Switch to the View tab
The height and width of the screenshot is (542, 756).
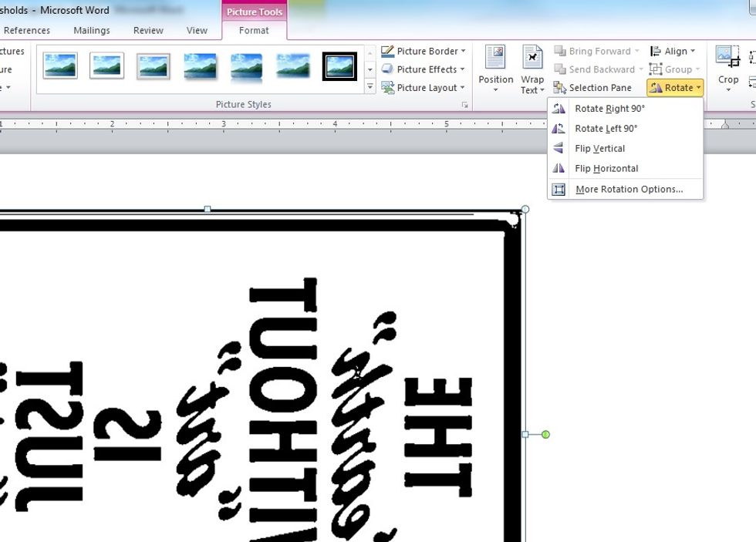click(x=197, y=30)
